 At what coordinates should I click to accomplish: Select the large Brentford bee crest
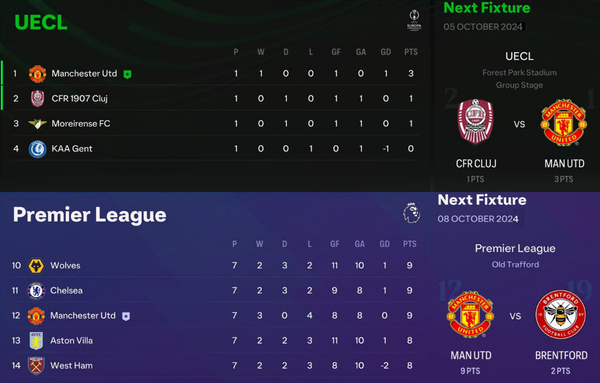561,314
